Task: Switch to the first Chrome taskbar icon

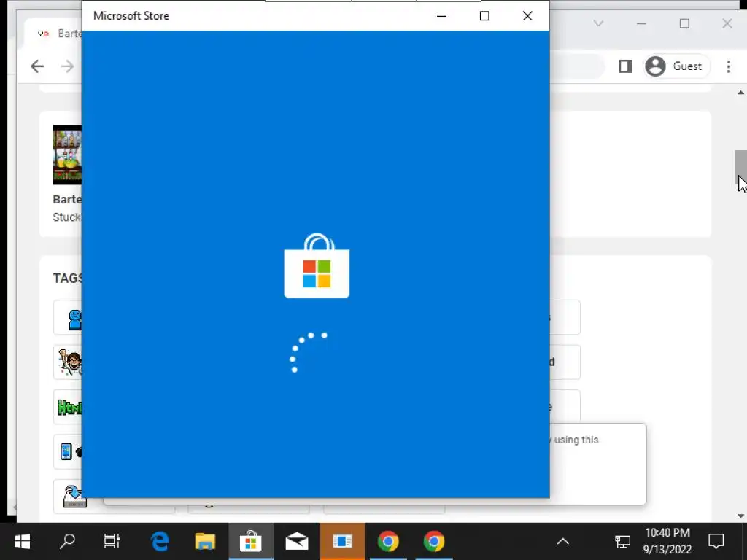Action: [x=388, y=542]
